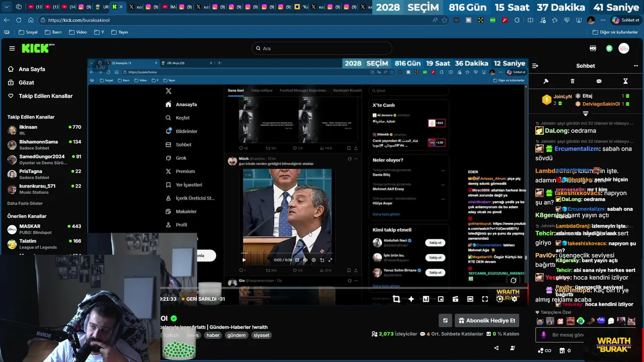Viewport: 644px width, 362px height.
Task: Click Abonelik Hediye Et button
Action: (x=488, y=320)
